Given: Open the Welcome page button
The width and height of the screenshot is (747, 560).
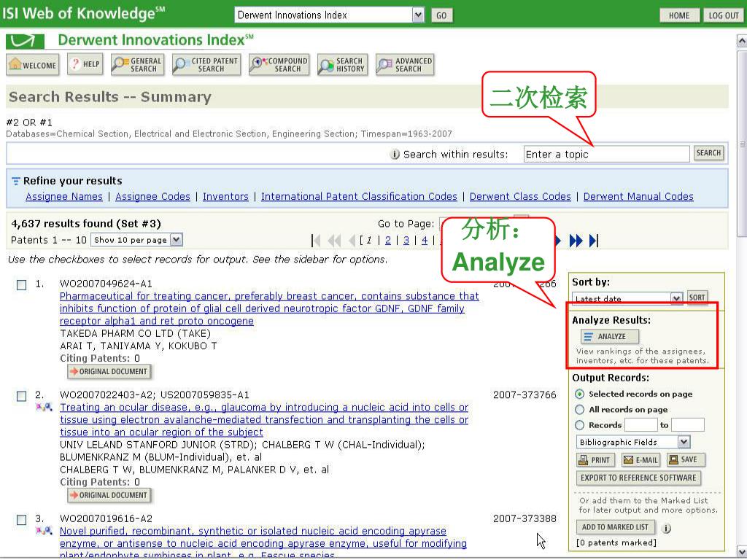Looking at the screenshot, I should point(32,65).
